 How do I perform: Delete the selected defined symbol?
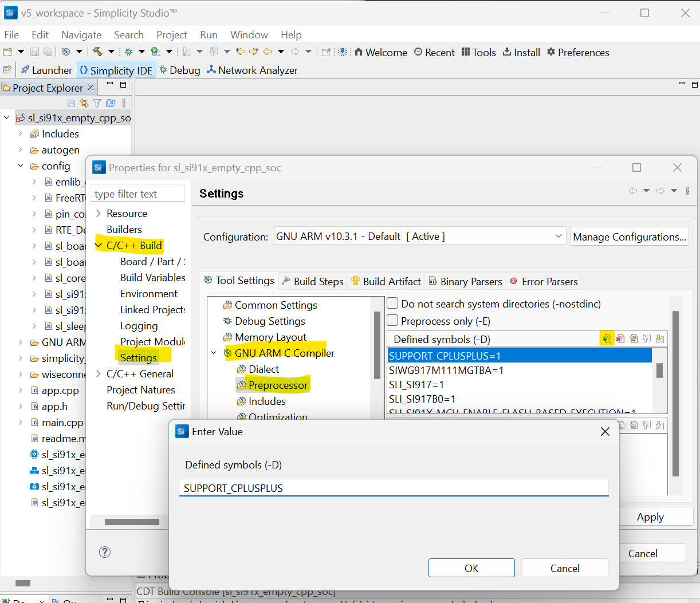[x=620, y=338]
